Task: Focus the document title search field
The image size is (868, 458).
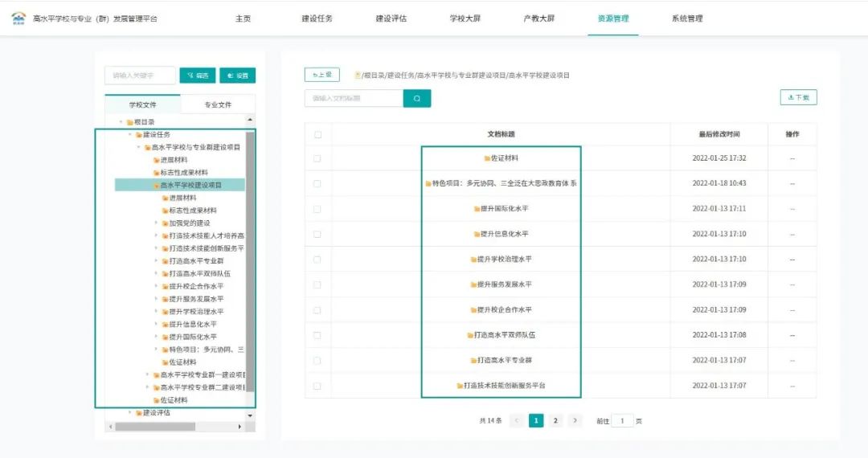Action: coord(354,99)
